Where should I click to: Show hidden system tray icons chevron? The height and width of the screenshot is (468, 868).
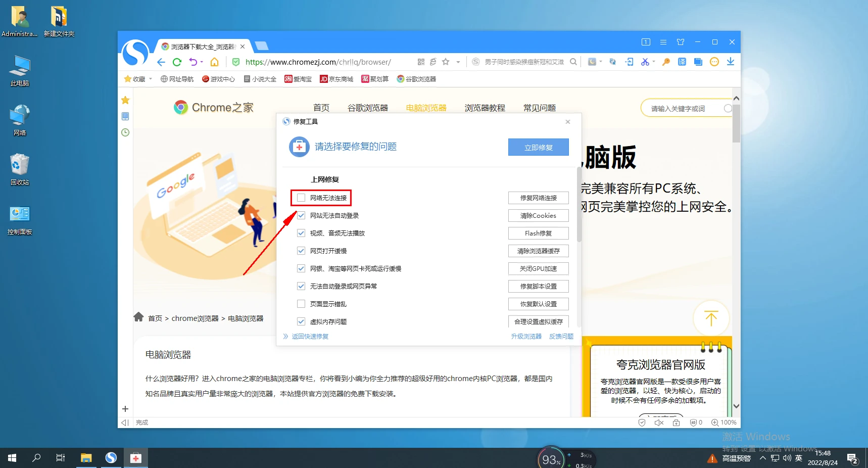(x=762, y=458)
